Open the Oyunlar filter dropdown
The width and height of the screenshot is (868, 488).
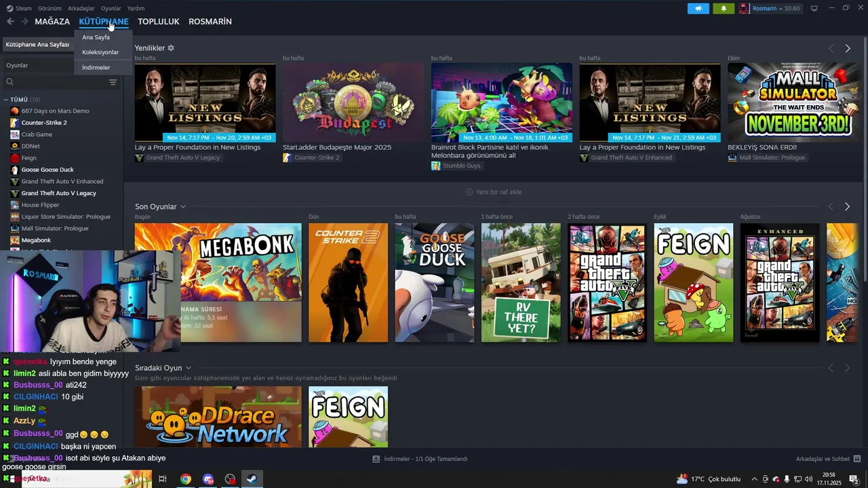[39, 65]
